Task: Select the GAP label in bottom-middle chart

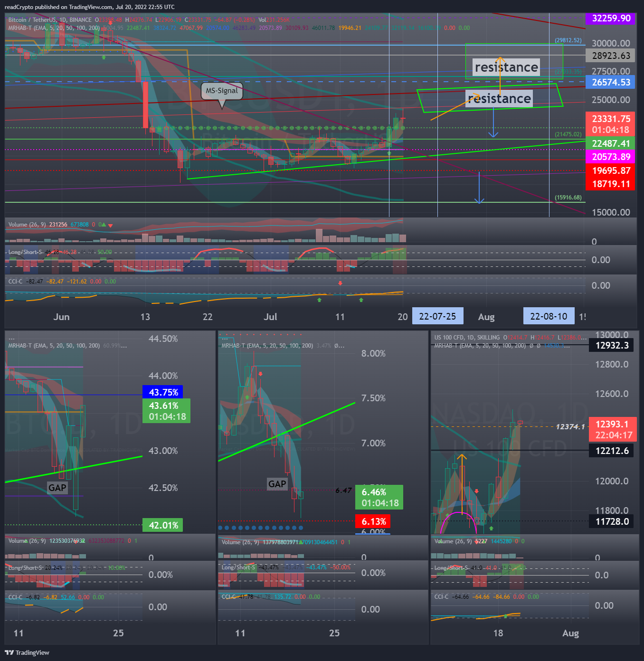Action: pyautogui.click(x=277, y=484)
